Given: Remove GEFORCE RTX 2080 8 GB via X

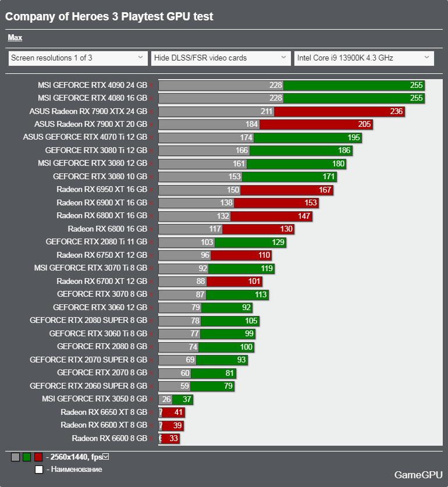Looking at the screenshot, I should tap(151, 347).
